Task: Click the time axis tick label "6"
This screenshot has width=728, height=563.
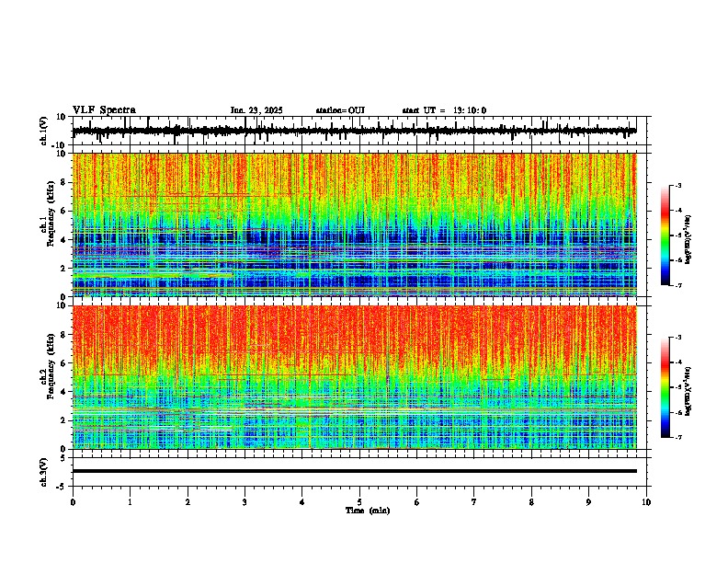Action: point(416,502)
